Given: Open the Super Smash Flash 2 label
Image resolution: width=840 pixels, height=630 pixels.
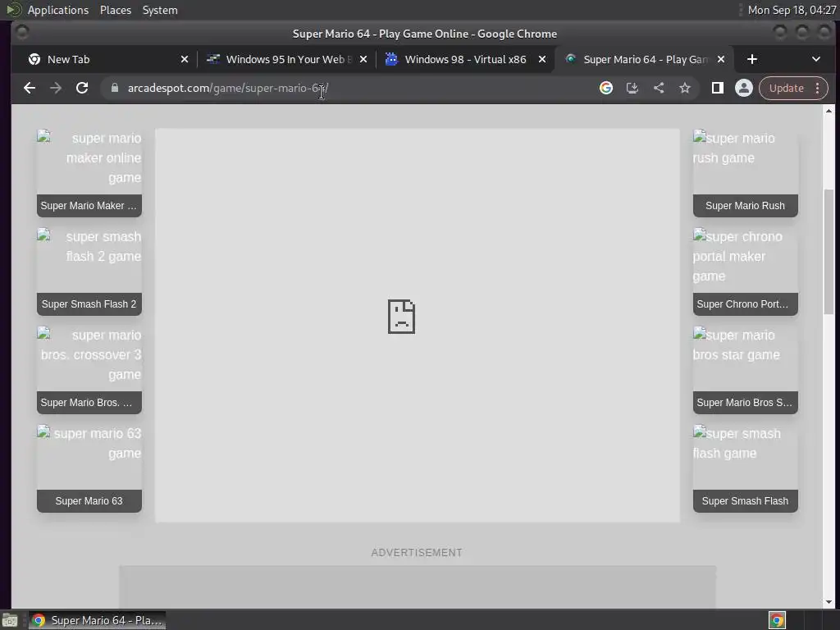Looking at the screenshot, I should 89,304.
